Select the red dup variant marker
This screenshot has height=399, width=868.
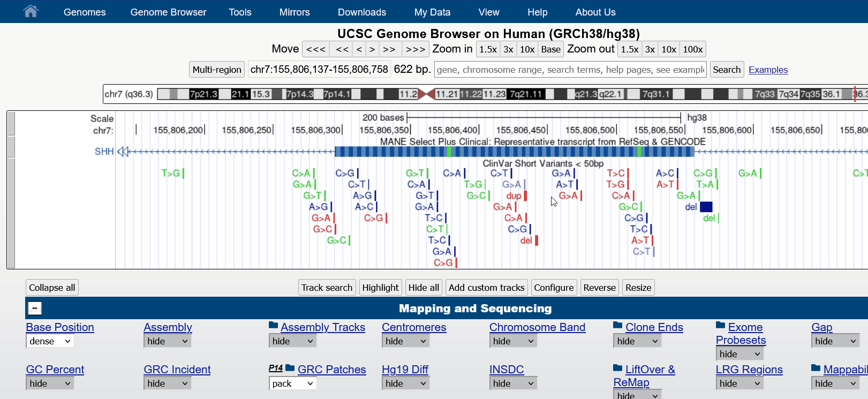(525, 195)
